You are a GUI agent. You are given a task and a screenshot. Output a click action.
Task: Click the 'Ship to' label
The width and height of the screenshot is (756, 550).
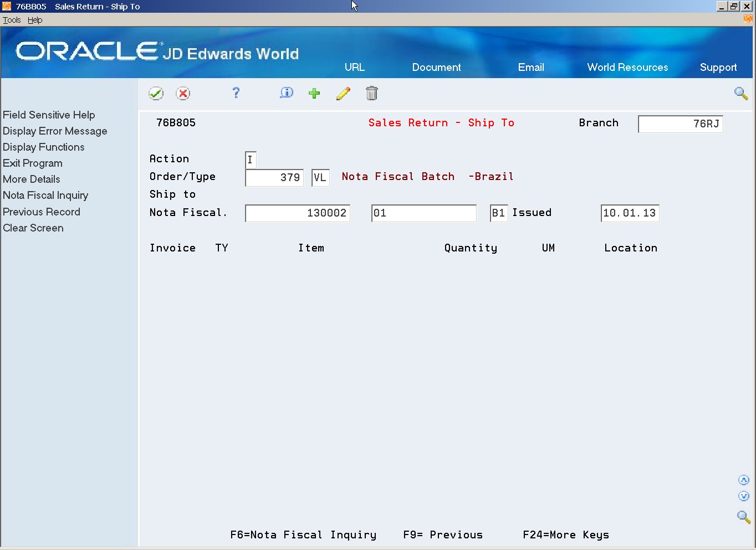click(172, 194)
